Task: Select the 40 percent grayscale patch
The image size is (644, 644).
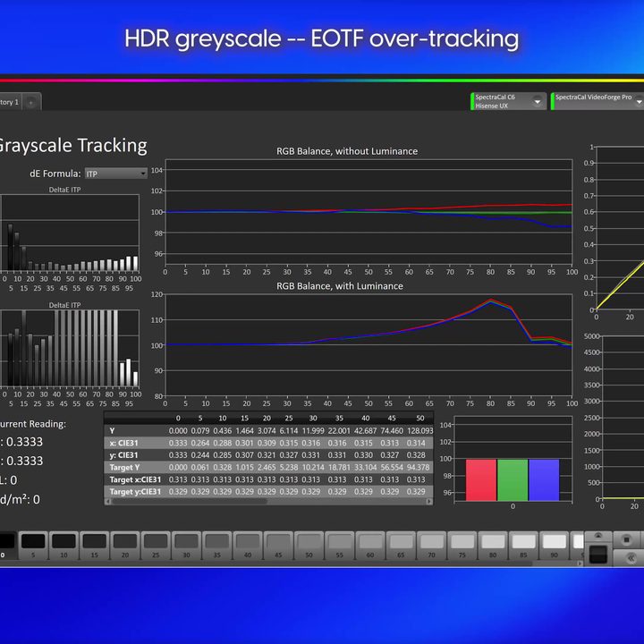Action: 248,545
